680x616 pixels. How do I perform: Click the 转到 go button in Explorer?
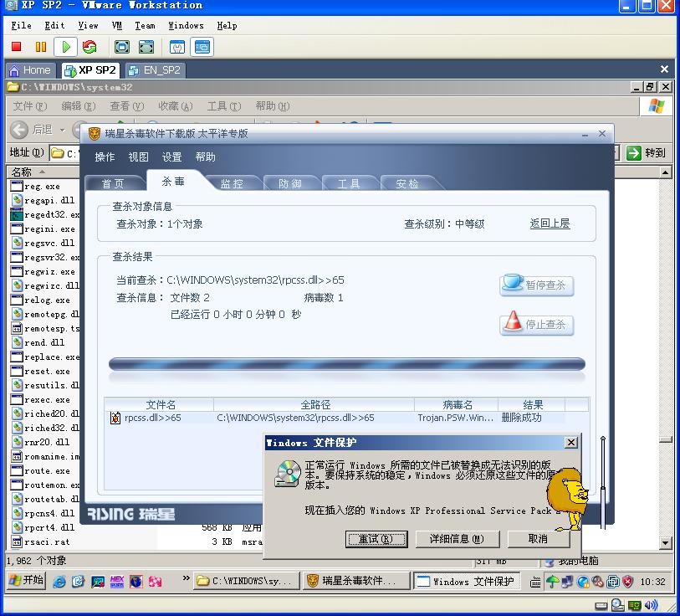pos(647,153)
